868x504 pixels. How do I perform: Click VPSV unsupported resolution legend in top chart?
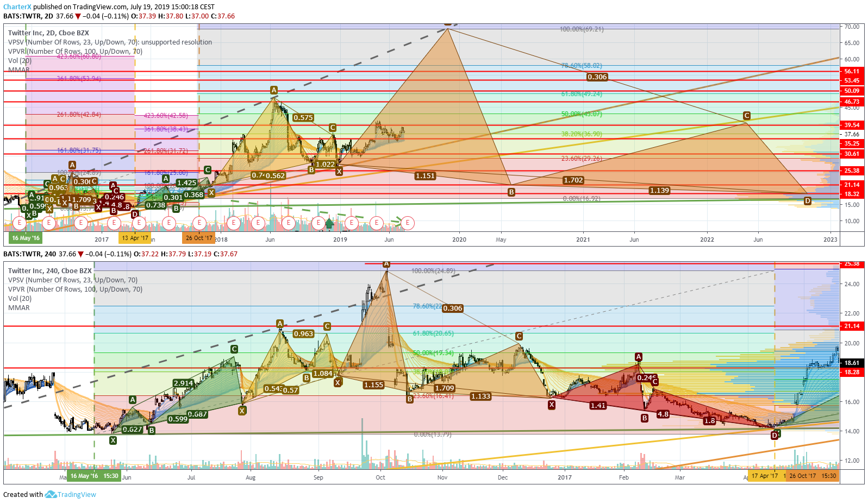(x=110, y=42)
